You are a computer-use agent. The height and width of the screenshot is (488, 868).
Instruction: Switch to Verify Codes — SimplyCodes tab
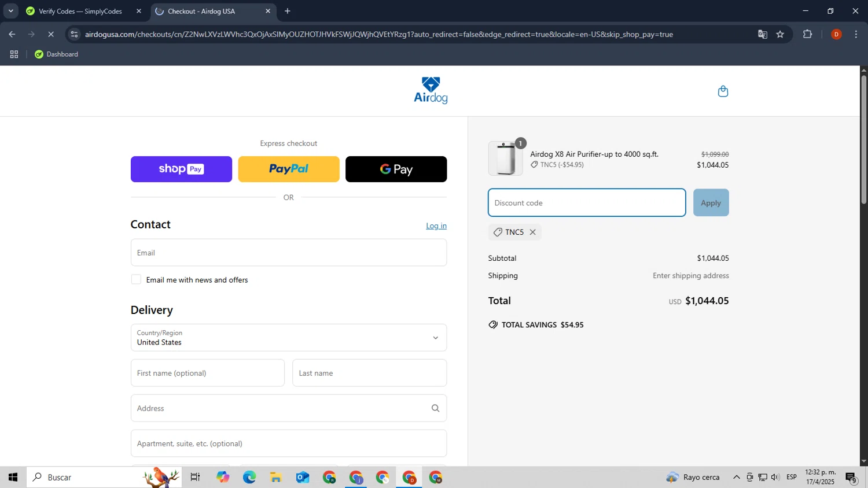click(x=80, y=11)
